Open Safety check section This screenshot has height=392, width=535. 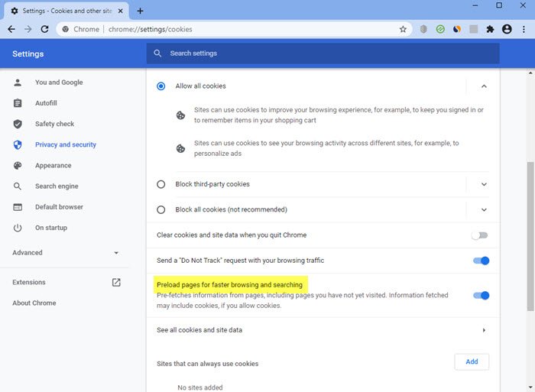coord(54,124)
